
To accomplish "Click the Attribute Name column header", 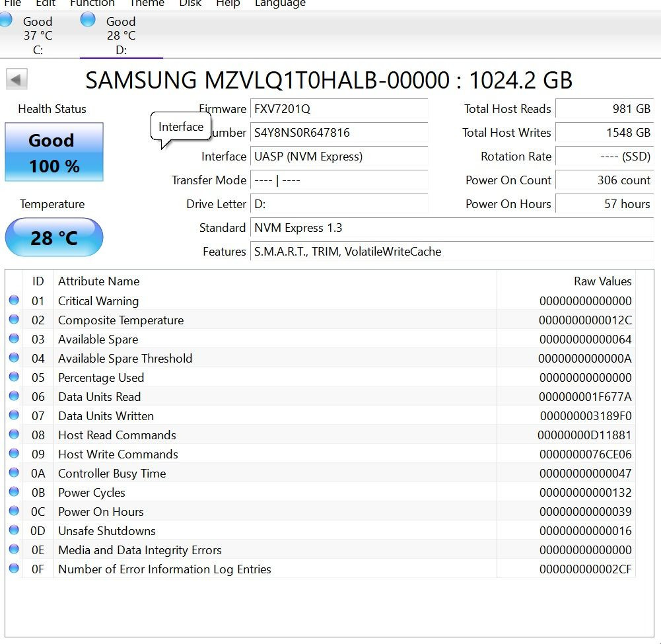I will tap(275, 281).
